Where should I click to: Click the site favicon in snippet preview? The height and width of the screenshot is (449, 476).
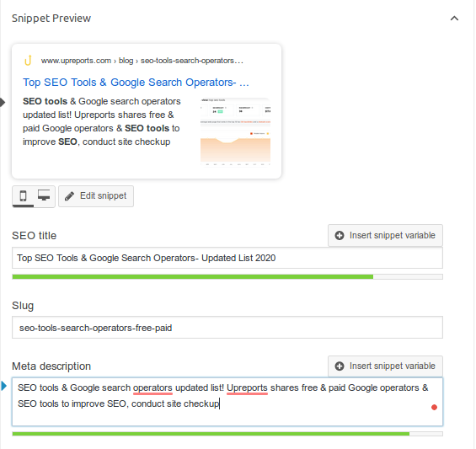tap(28, 61)
